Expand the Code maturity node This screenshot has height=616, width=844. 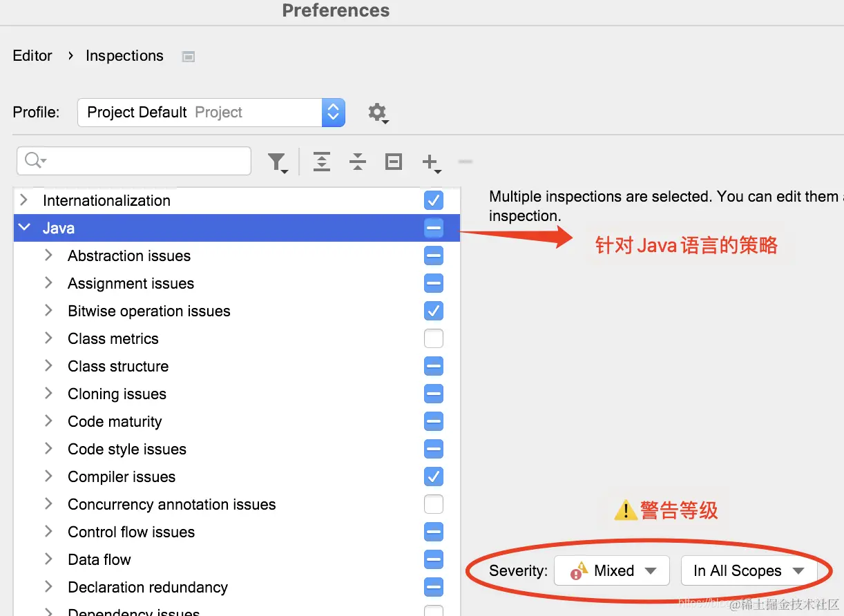(48, 421)
